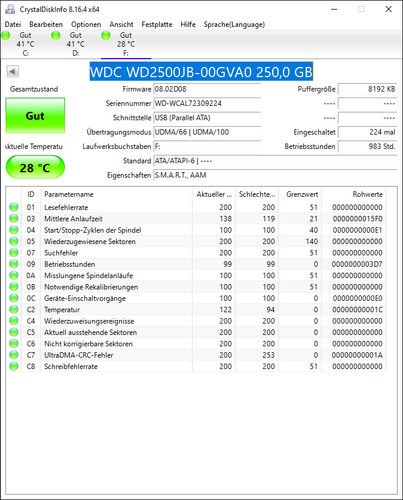403x500 pixels.
Task: Select the Lesefehlerrate parameter name
Action: pos(66,207)
